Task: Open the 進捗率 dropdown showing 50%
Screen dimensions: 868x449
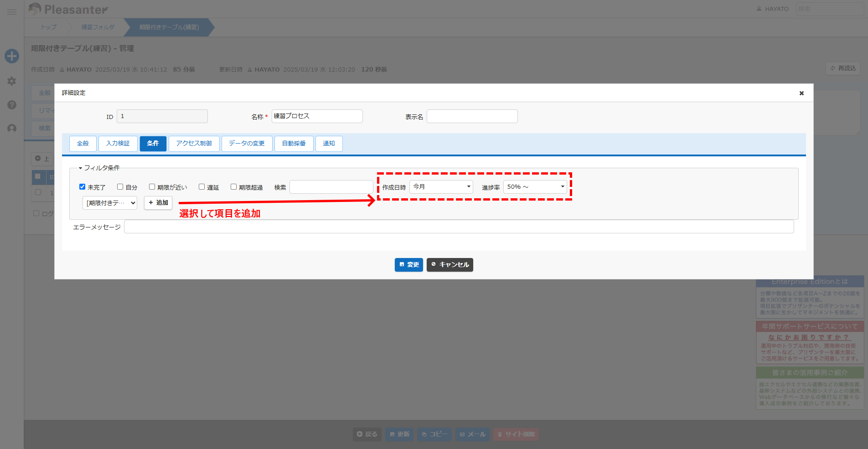Action: coord(535,187)
